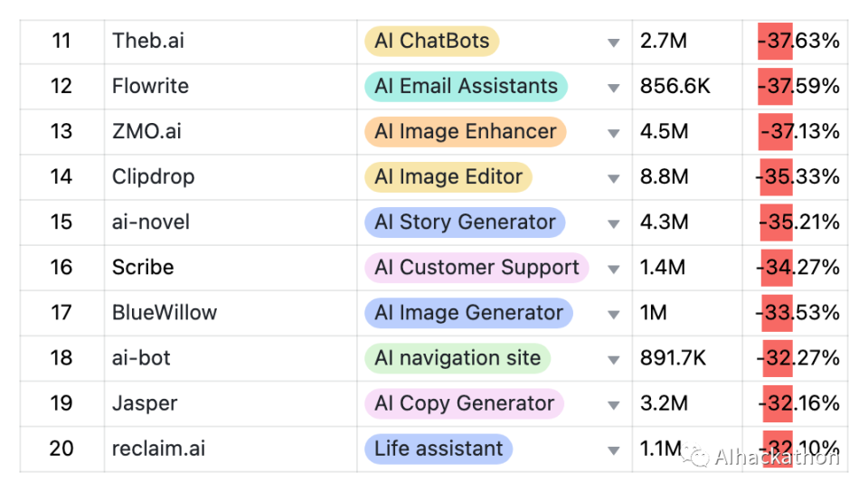Click the BlueWillow name cell
This screenshot has width=868, height=492.
165,313
